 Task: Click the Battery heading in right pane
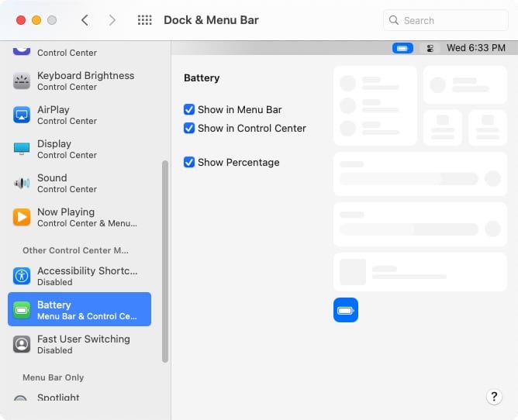(202, 78)
